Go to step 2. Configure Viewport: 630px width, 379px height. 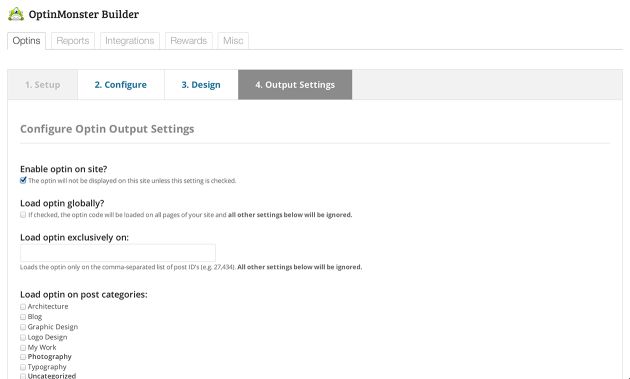coord(121,85)
